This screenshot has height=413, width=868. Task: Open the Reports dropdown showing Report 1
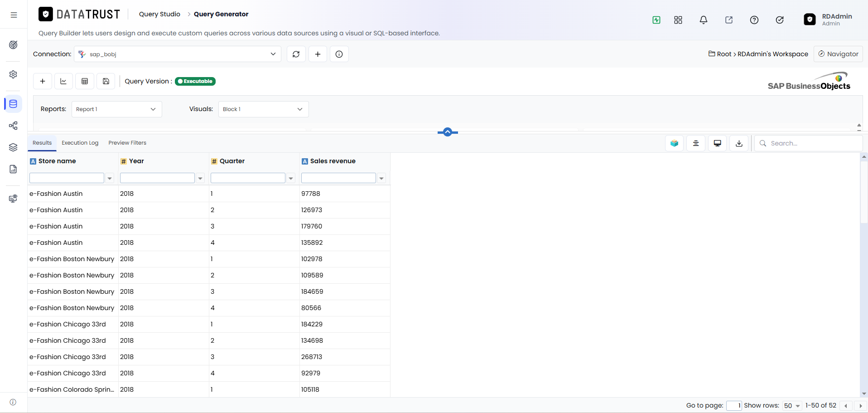coord(117,109)
